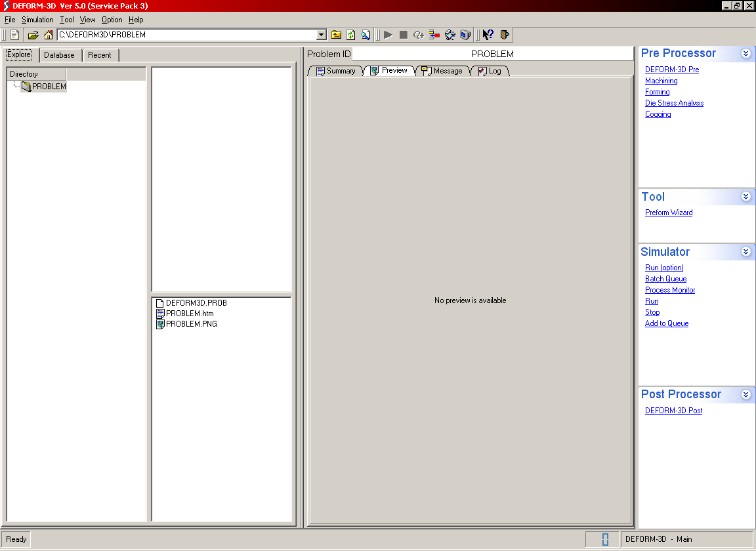This screenshot has width=756, height=551.
Task: Select the PROBLEM tree item label
Action: tap(49, 87)
